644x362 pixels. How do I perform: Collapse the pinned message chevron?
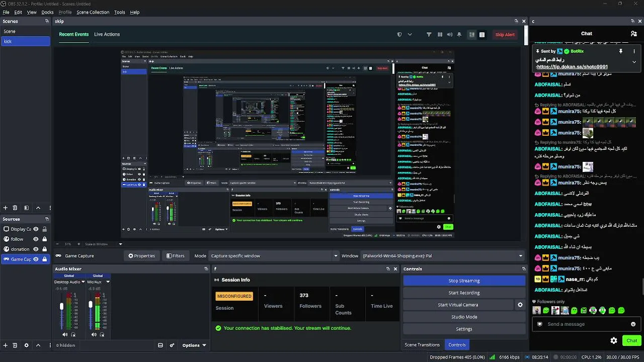[634, 62]
